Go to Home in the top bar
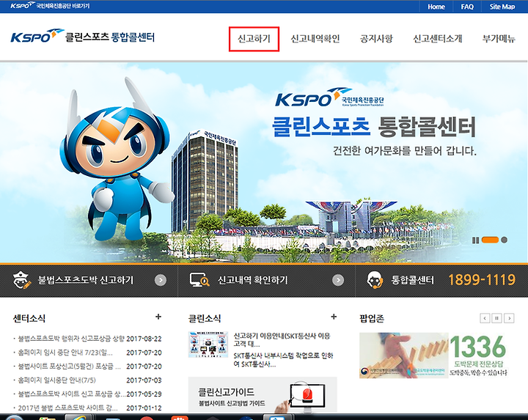 tap(436, 7)
